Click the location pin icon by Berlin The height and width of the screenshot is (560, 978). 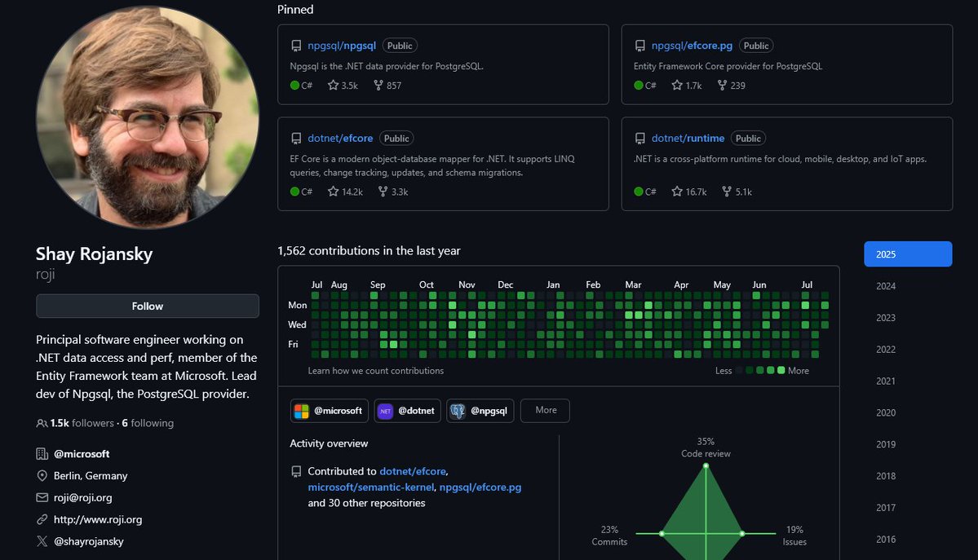click(42, 476)
